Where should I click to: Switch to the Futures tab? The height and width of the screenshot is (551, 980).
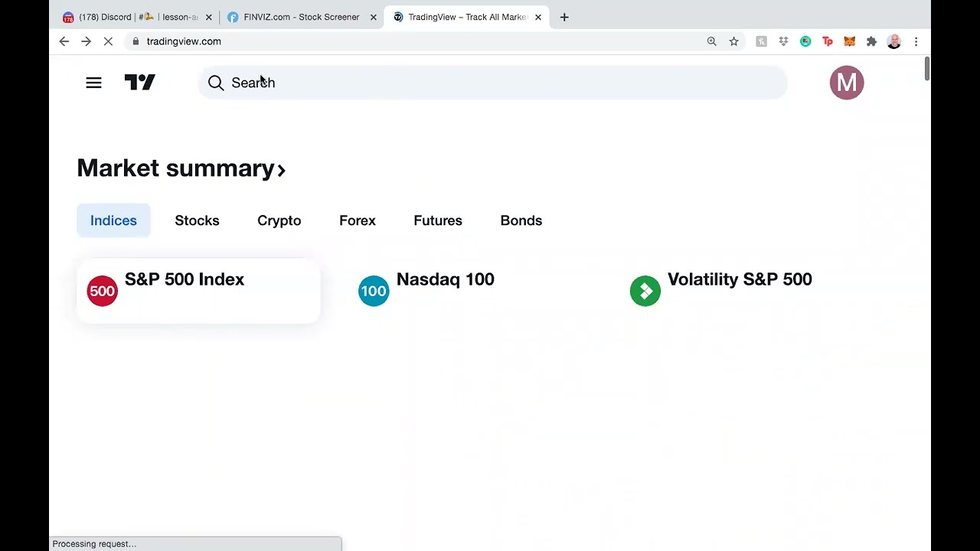coord(438,220)
